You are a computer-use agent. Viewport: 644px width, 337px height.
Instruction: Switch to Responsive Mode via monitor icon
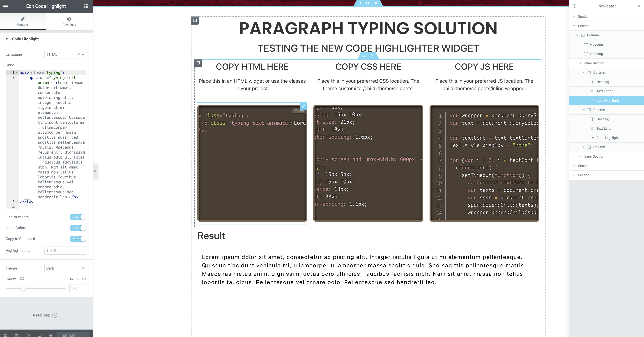point(39,335)
